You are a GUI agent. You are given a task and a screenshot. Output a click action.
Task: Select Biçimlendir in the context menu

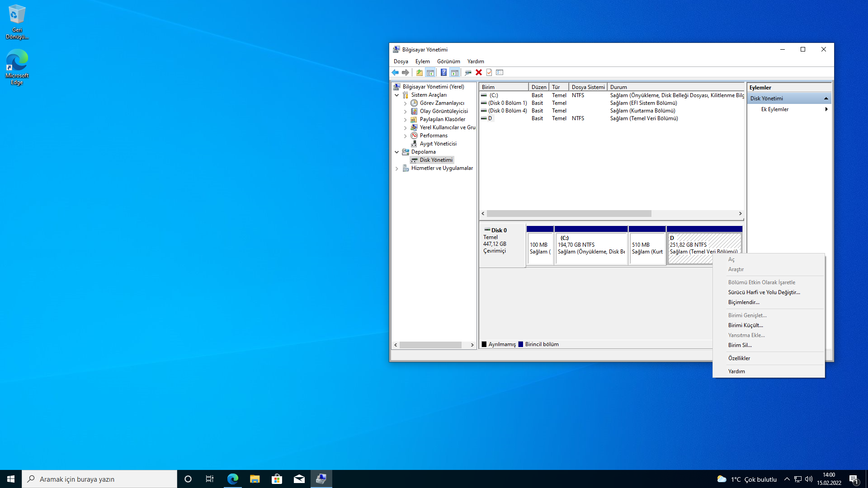coord(743,302)
